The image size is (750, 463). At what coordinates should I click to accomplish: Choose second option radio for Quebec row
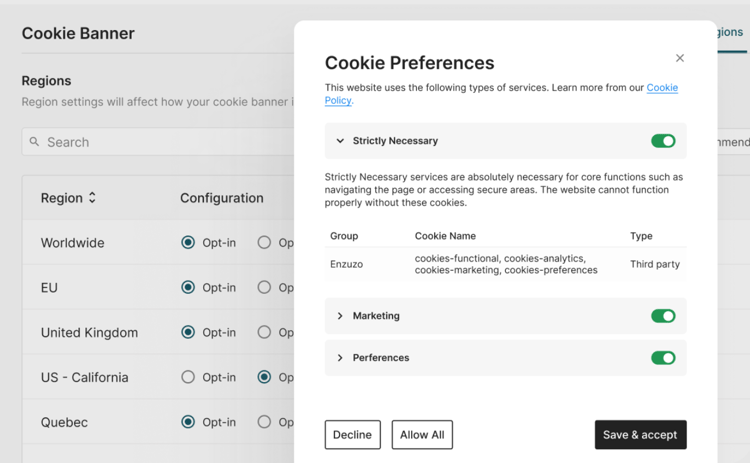(x=264, y=422)
